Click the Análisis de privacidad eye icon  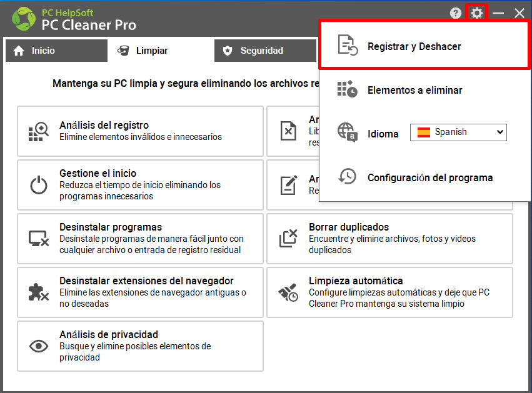point(39,346)
